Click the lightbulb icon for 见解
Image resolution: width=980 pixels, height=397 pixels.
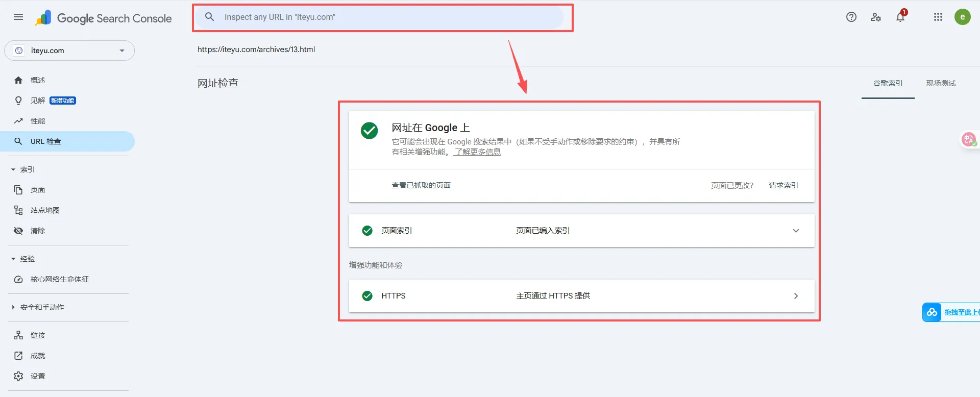click(x=18, y=101)
